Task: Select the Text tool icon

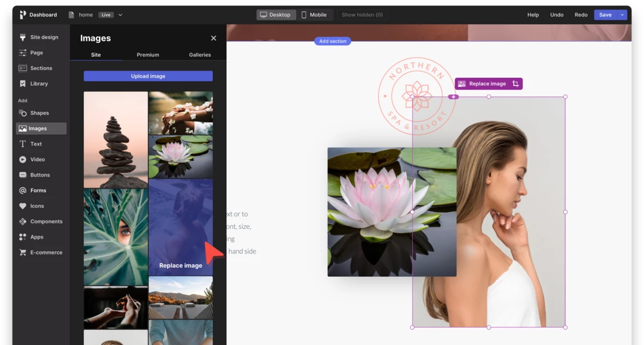Action: (x=23, y=144)
